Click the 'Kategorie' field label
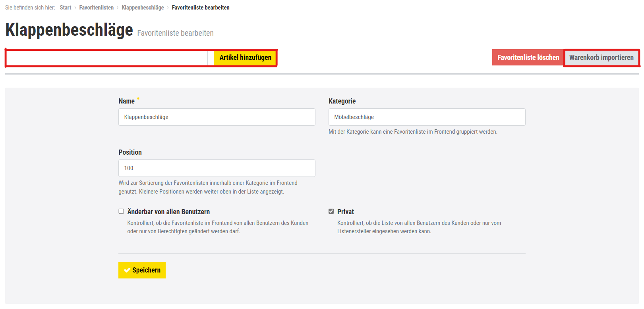The image size is (644, 309). point(342,101)
